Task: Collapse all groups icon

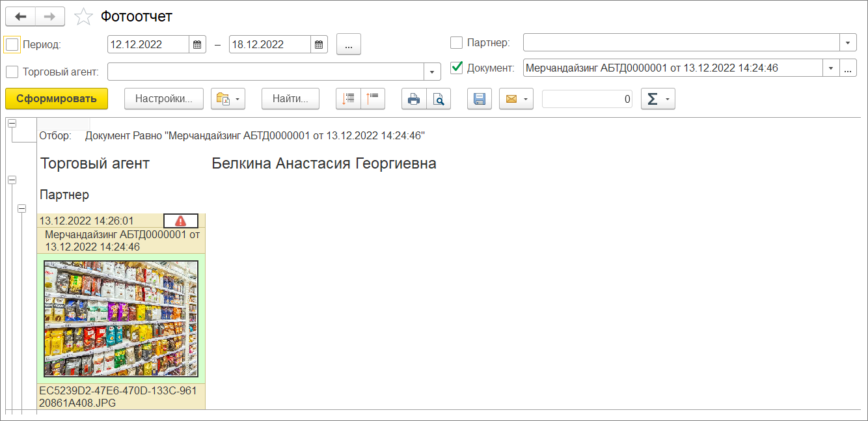Action: coord(373,99)
